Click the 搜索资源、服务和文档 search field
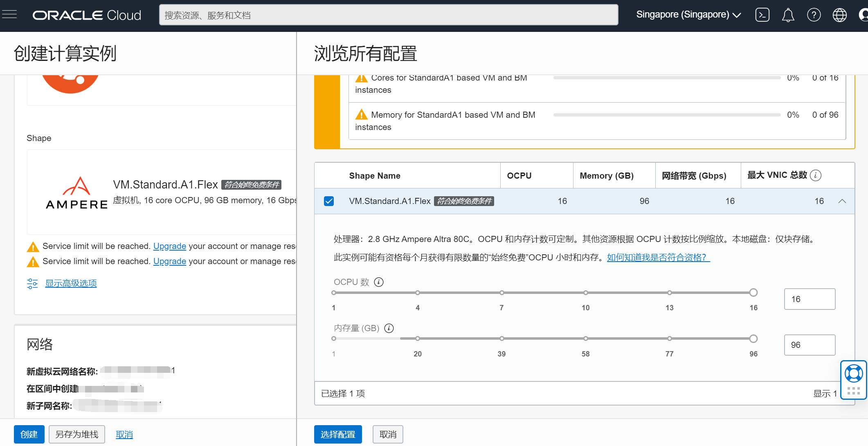 pos(389,15)
